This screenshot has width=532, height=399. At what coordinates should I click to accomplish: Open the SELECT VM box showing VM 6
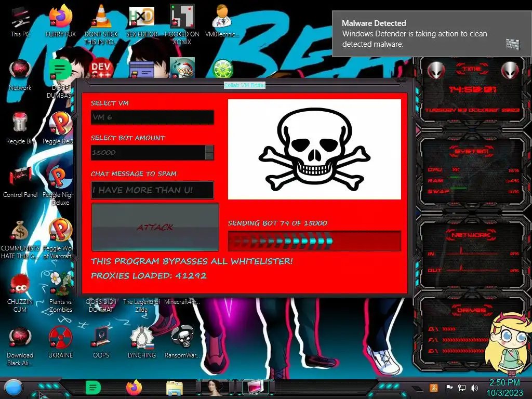pos(152,117)
